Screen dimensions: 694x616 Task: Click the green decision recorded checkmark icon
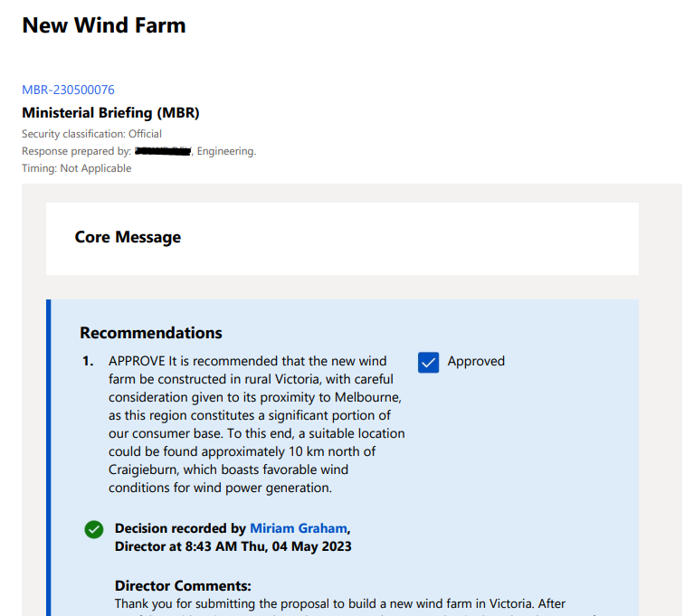tap(93, 530)
